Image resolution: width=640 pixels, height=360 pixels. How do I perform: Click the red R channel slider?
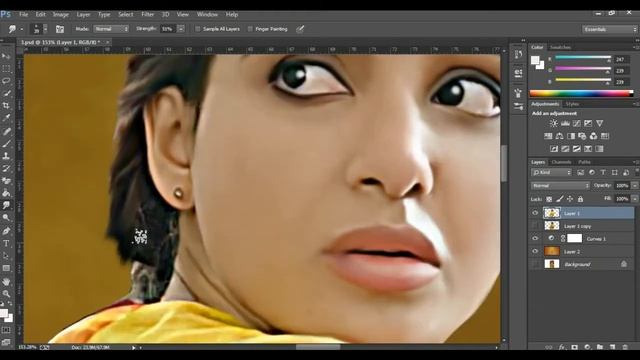(x=583, y=58)
